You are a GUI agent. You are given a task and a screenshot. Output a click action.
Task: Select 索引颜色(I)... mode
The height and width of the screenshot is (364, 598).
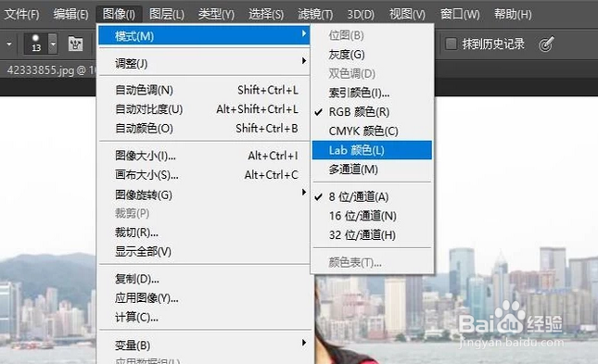[372, 93]
